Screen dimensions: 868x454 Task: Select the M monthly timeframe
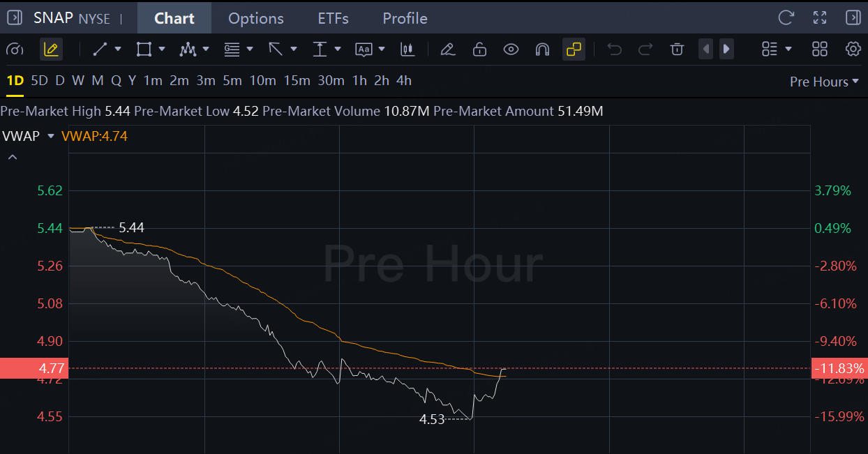point(98,81)
